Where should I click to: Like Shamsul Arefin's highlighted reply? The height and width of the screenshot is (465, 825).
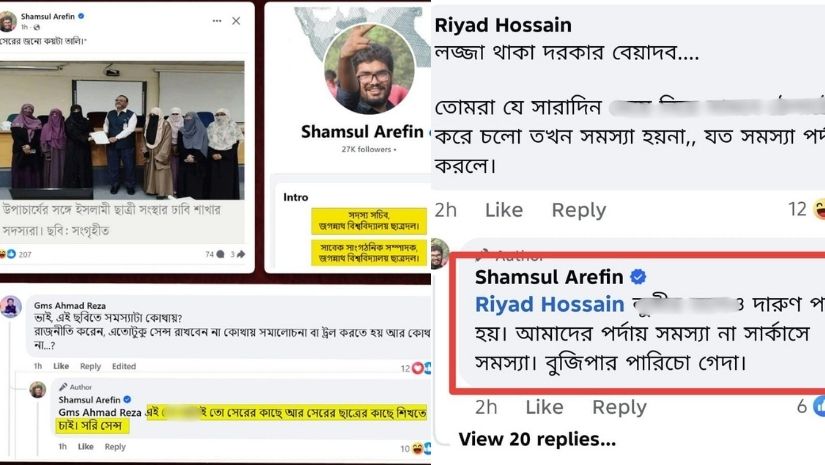pos(544,407)
